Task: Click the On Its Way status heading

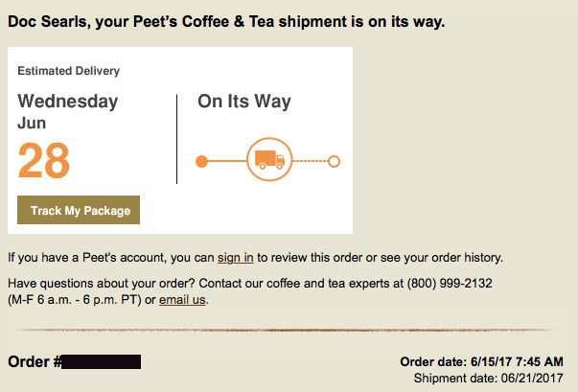Action: (244, 102)
